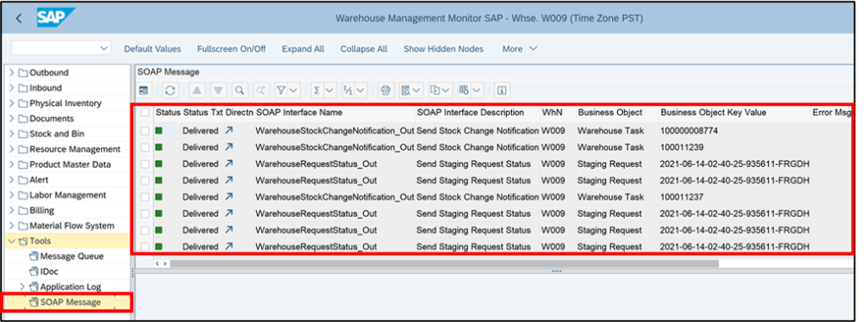Tick the checkbox for row 100011237

[145, 197]
